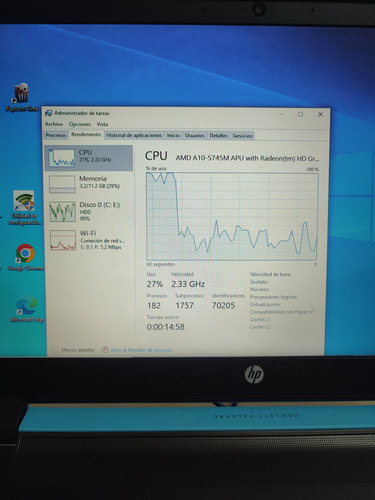The width and height of the screenshot is (375, 500).
Task: Click the 182 processes count
Action: (154, 305)
